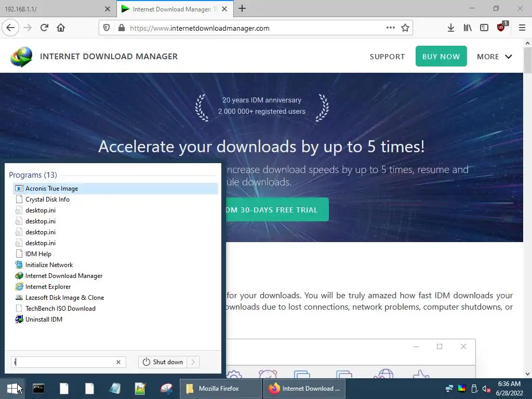Open the Firefox downloads arrow icon
The height and width of the screenshot is (399, 532).
click(x=451, y=28)
